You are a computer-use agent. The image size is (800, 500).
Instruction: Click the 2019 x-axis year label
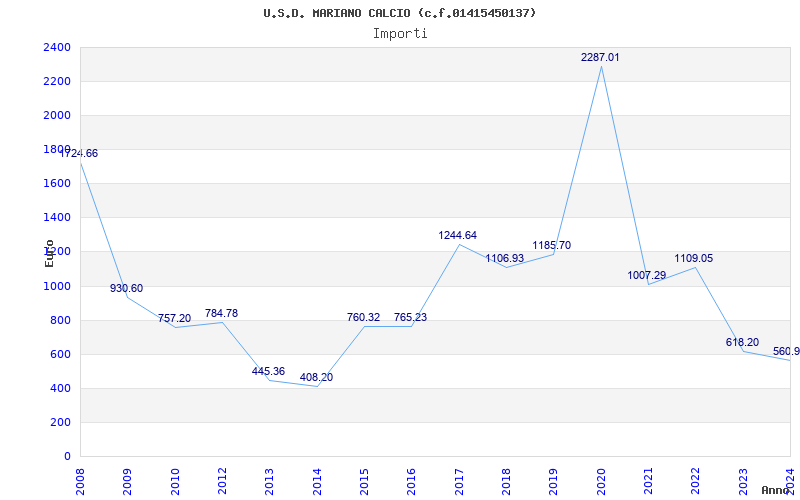coord(554,481)
